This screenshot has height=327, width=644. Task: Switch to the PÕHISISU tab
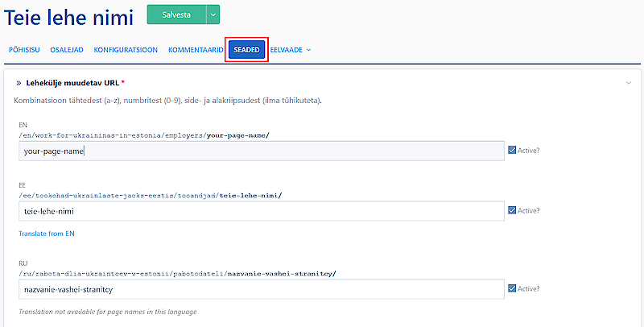click(x=24, y=50)
